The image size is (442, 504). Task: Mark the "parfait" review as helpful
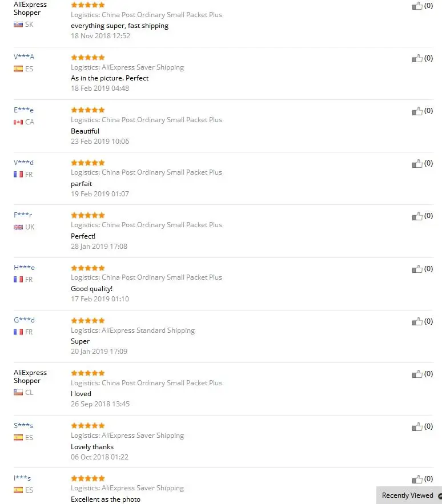point(417,163)
